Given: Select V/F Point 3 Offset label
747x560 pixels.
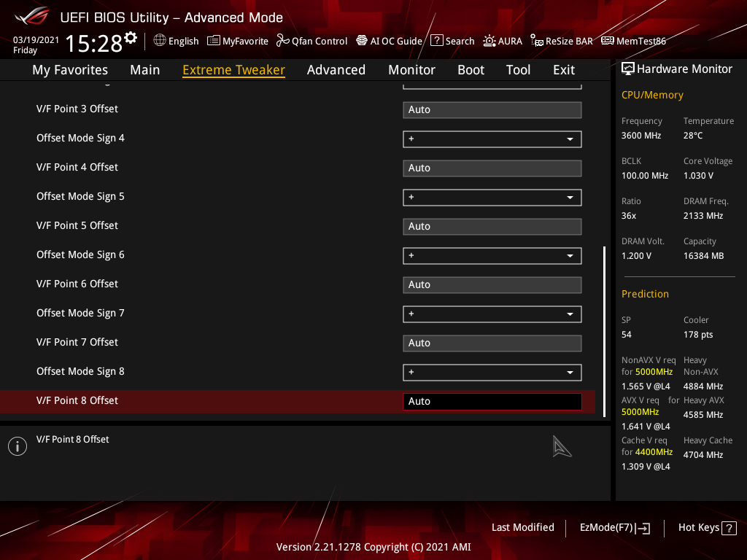Looking at the screenshot, I should pos(77,109).
